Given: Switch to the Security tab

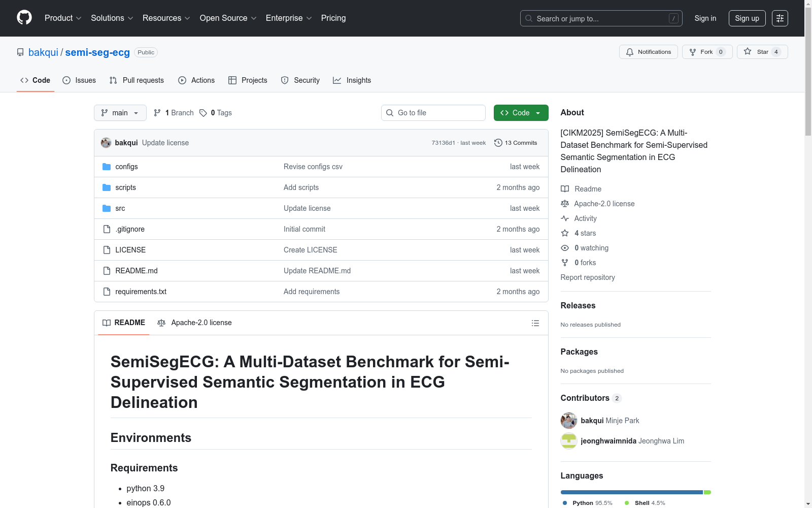Looking at the screenshot, I should point(300,80).
